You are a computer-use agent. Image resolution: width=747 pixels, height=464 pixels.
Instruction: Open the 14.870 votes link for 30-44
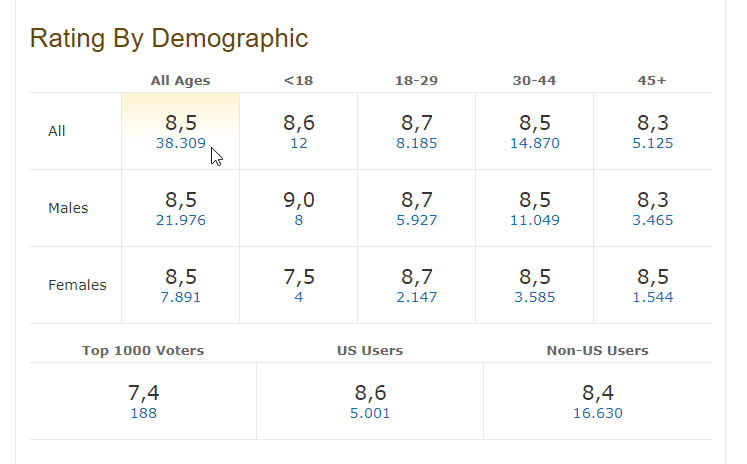coord(534,144)
